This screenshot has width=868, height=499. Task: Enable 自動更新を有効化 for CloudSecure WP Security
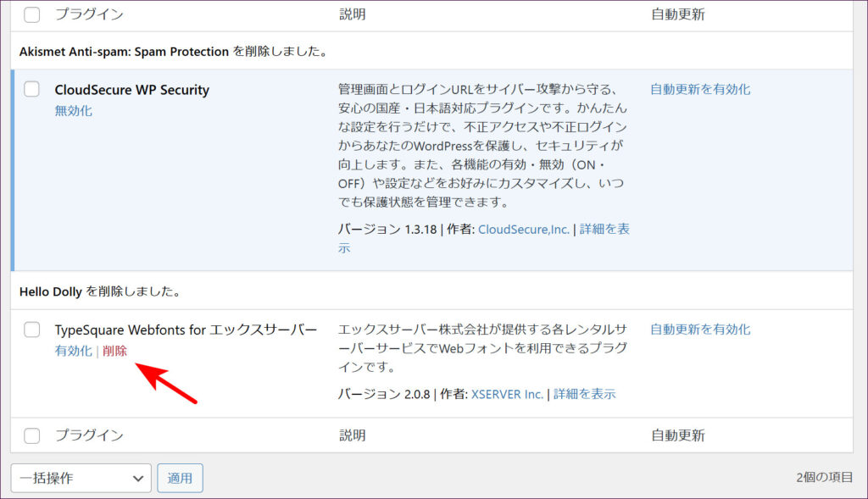[699, 89]
